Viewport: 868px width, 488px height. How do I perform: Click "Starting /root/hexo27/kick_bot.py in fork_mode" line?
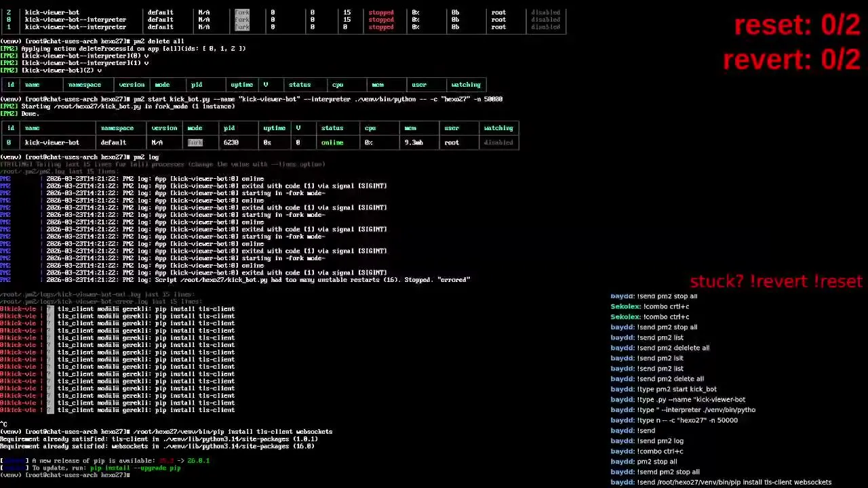[x=118, y=106]
